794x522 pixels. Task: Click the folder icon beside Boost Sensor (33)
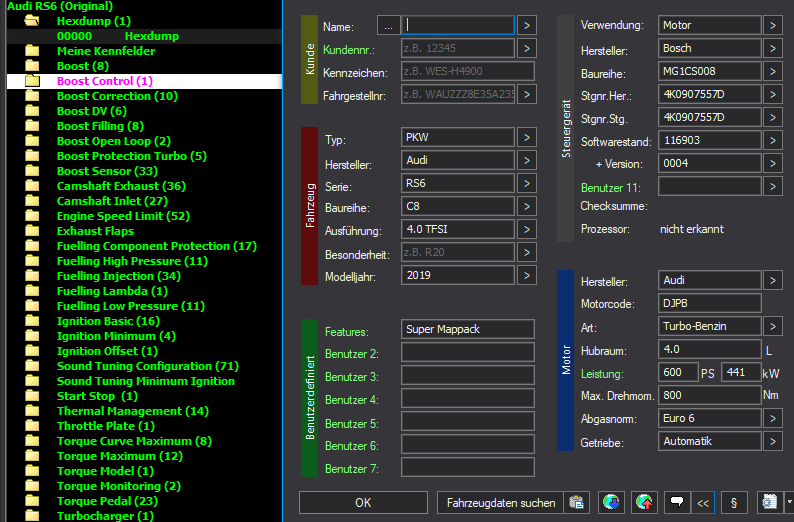pyautogui.click(x=32, y=171)
